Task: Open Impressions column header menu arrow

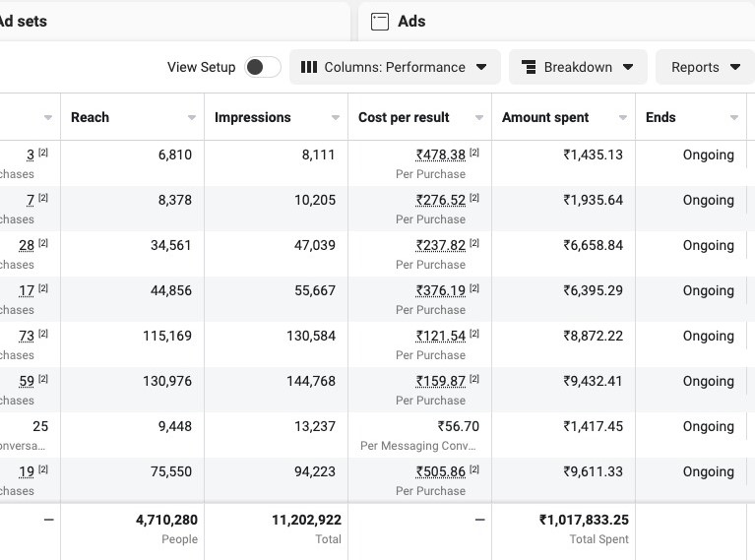Action: (x=336, y=118)
